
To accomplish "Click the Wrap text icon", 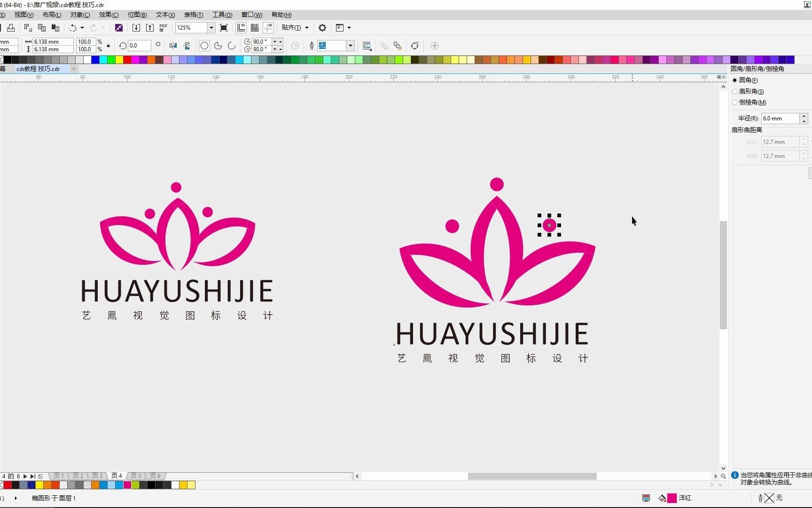I will 367,46.
